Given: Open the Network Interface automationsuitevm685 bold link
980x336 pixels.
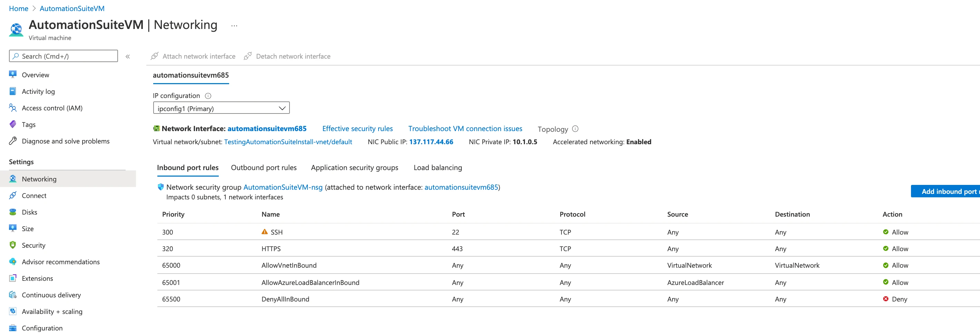Looking at the screenshot, I should 267,129.
